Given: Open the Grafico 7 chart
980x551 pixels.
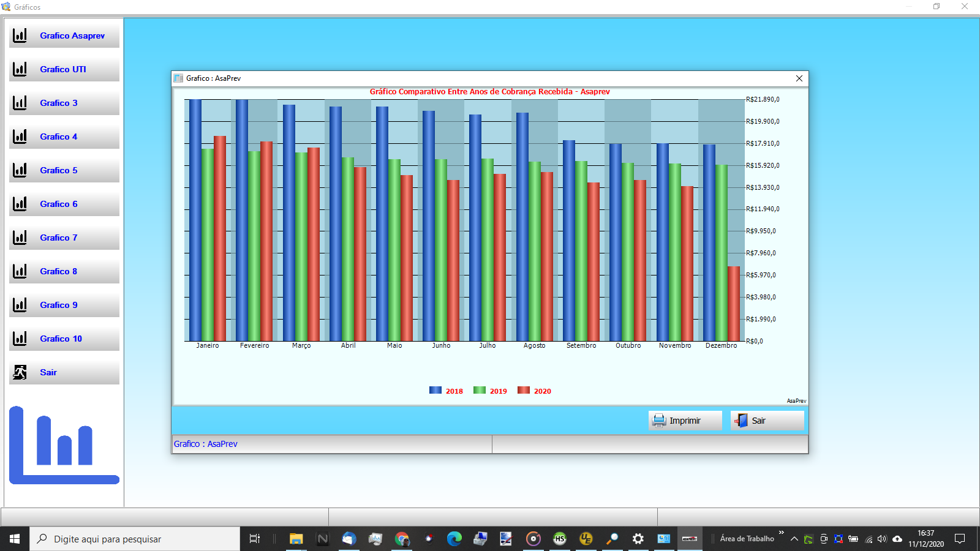Looking at the screenshot, I should [64, 238].
